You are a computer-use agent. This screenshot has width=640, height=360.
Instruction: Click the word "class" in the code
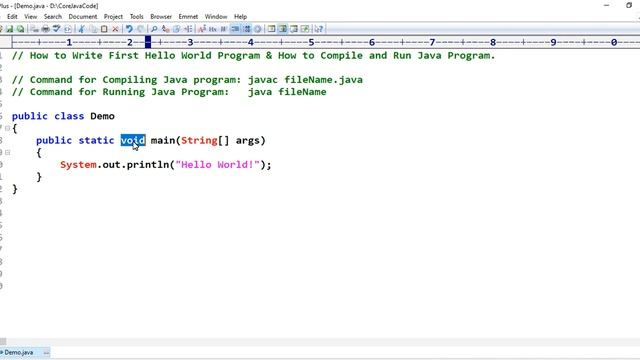69,116
